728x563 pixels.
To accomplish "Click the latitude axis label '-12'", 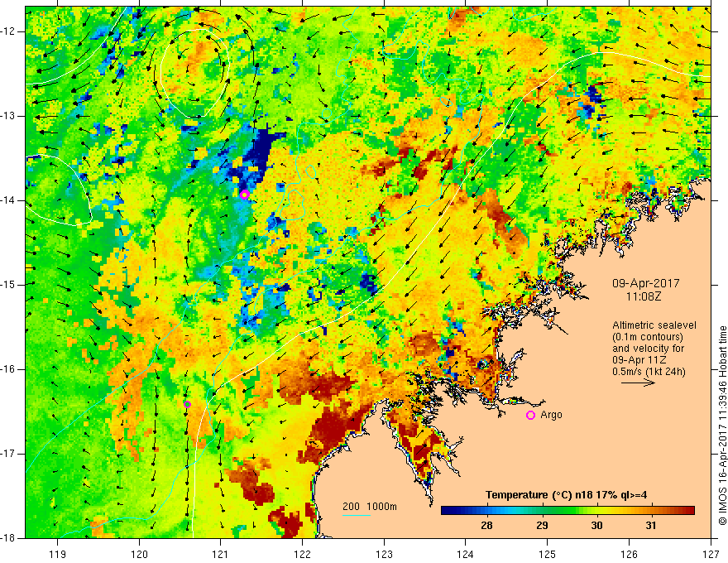I will pos(8,31).
